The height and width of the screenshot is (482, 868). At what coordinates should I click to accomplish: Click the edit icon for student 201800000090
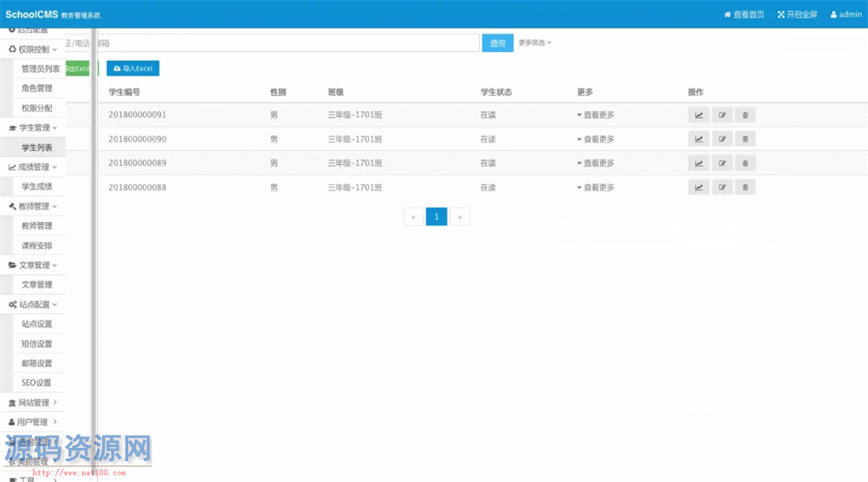722,139
